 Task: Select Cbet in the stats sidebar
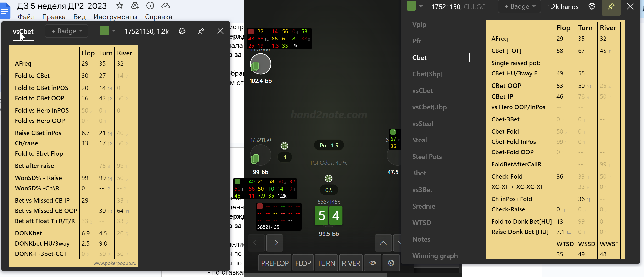(x=419, y=57)
